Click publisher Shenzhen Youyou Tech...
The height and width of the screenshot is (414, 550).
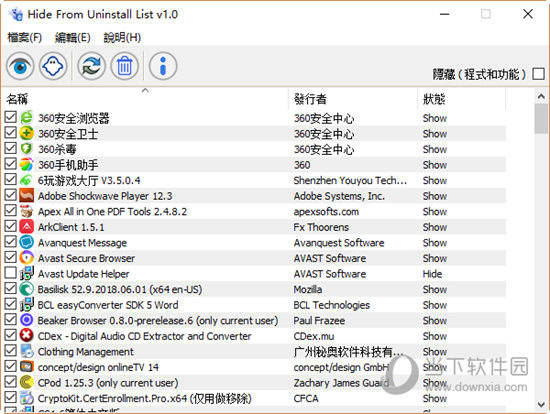coord(350,180)
